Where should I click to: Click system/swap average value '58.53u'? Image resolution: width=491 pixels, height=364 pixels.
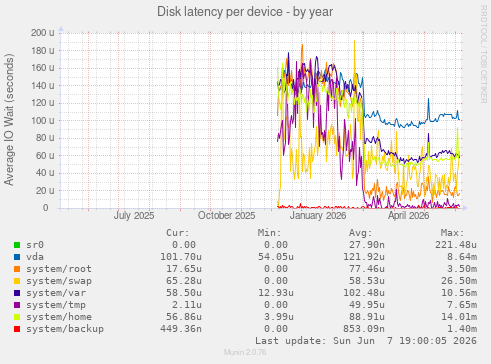point(367,281)
